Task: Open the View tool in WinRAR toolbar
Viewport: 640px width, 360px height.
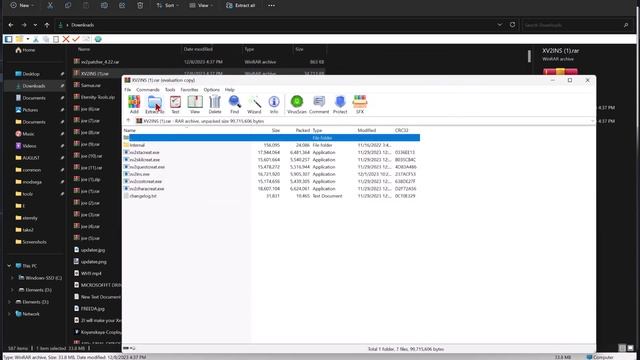Action: point(195,104)
